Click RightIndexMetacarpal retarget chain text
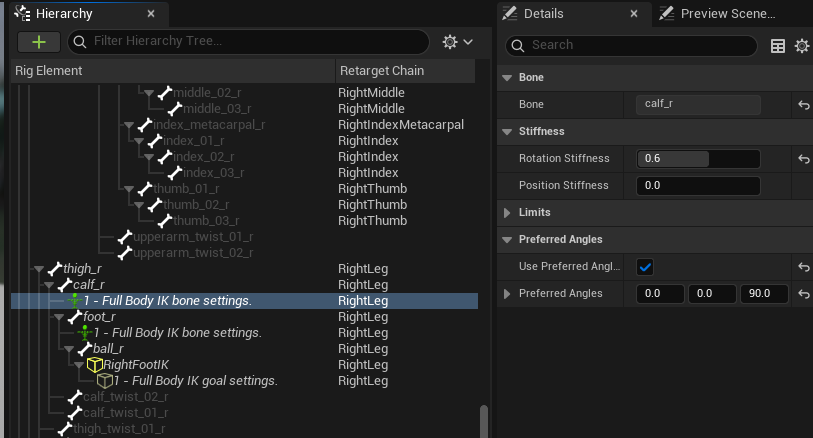The image size is (813, 438). pyautogui.click(x=401, y=125)
